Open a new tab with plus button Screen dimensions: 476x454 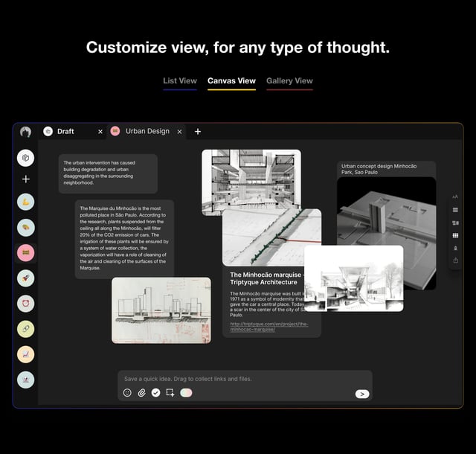coord(198,132)
